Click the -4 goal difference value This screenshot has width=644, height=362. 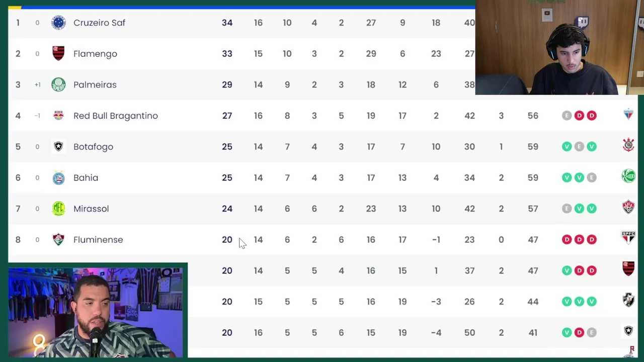pos(436,333)
